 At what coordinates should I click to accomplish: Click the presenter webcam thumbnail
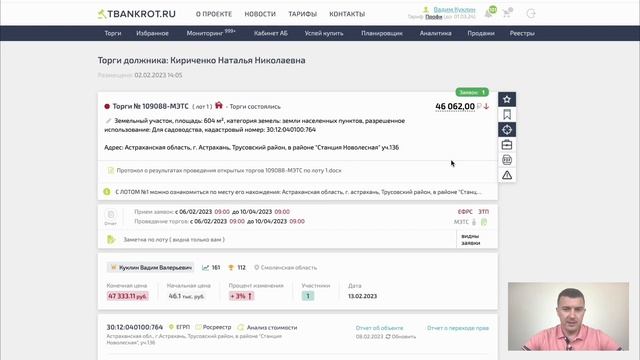(x=568, y=316)
